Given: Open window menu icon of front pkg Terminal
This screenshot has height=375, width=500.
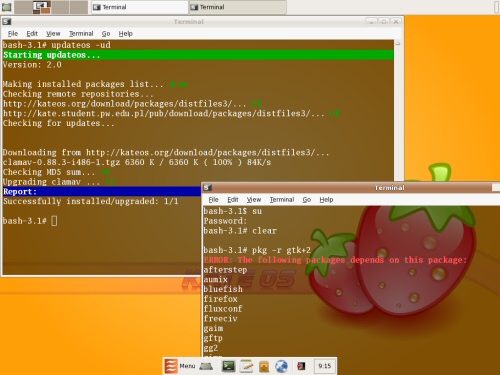Looking at the screenshot, I should [207, 188].
